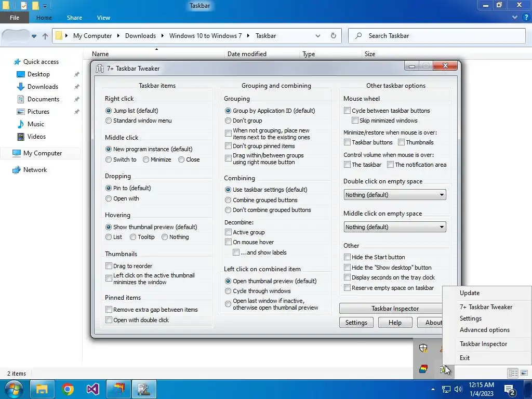Open Visual Studio from the taskbar
Image resolution: width=532 pixels, height=399 pixels.
[x=92, y=389]
